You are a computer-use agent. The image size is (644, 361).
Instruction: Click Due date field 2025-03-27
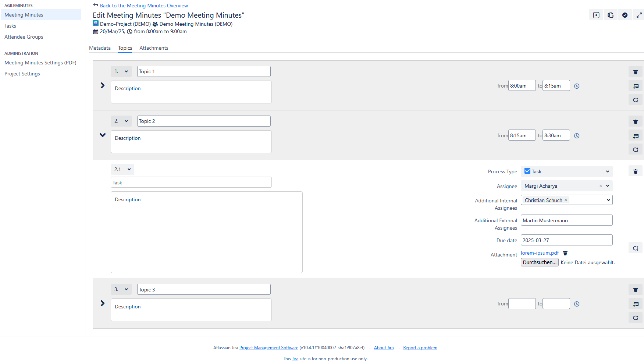[567, 240]
